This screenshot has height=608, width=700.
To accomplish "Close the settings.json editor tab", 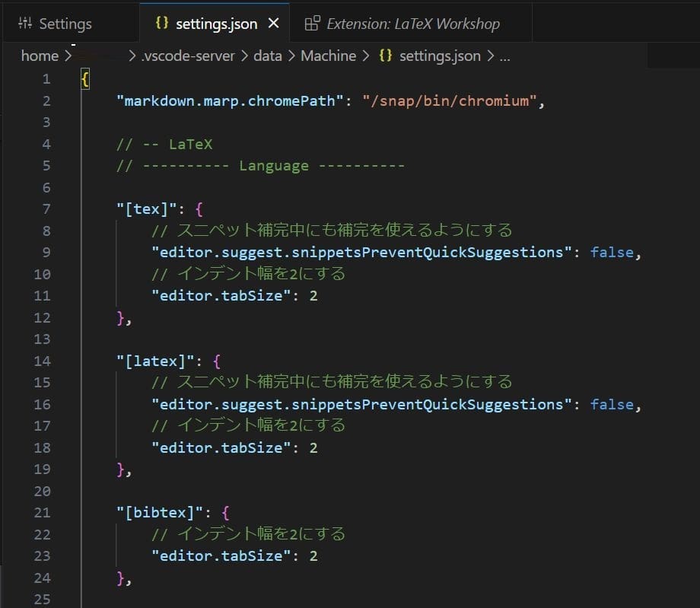I will click(274, 24).
